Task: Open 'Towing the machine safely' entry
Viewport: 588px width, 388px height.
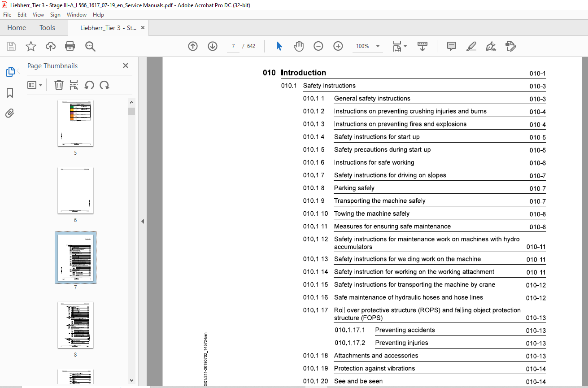Action: [372, 214]
